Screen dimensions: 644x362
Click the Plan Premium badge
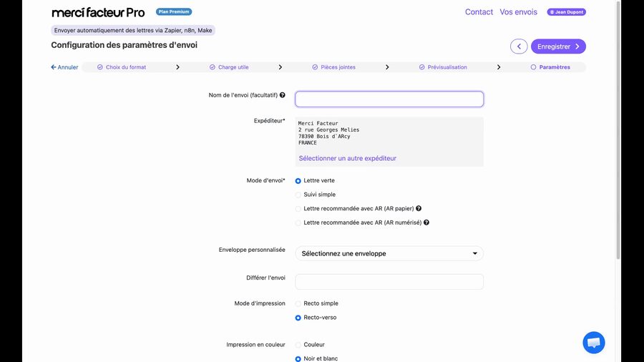coord(174,11)
